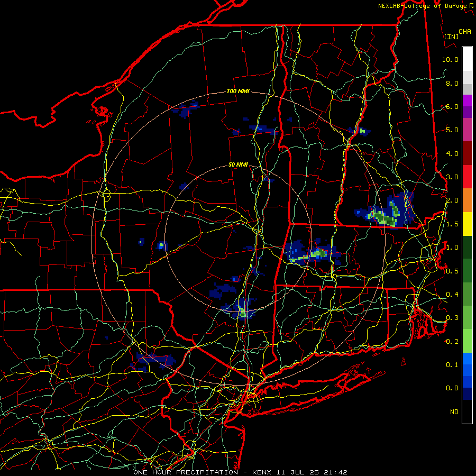The width and height of the screenshot is (476, 476).
Task: Click the 0.3 legend value
Action: click(x=452, y=318)
